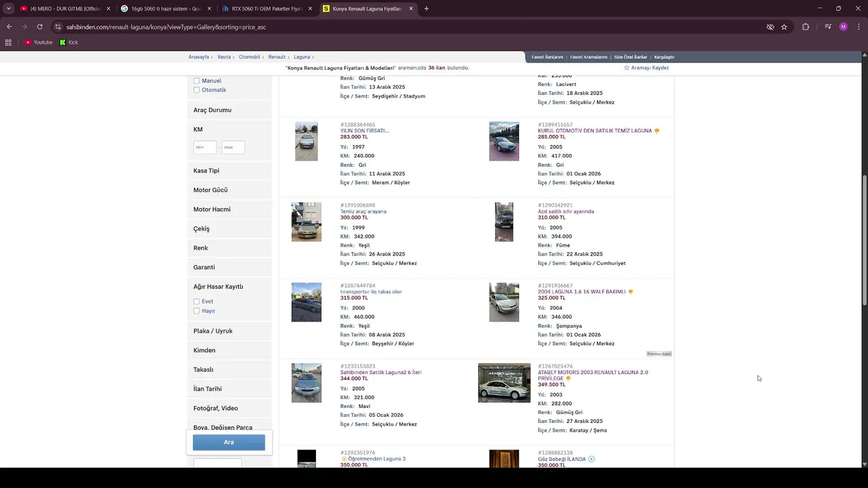The width and height of the screenshot is (868, 488).
Task: Expand the Çekiş filter
Action: (x=229, y=229)
